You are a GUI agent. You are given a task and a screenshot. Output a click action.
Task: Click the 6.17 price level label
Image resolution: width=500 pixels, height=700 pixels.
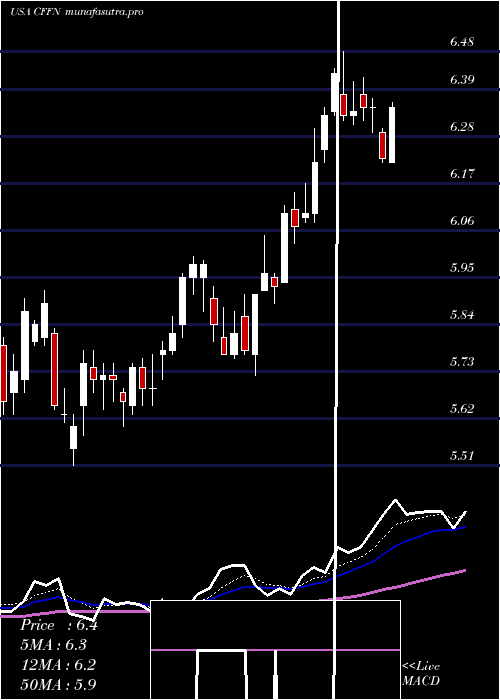pos(462,174)
